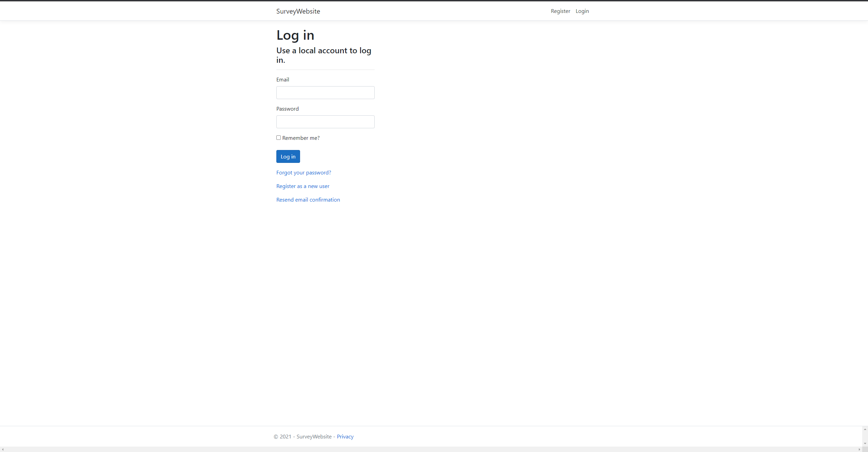This screenshot has width=868, height=452.
Task: Click the Password field label
Action: [x=287, y=109]
